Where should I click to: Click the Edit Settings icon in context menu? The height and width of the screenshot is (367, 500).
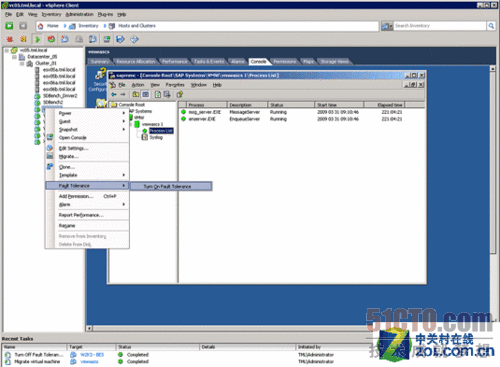[50, 148]
